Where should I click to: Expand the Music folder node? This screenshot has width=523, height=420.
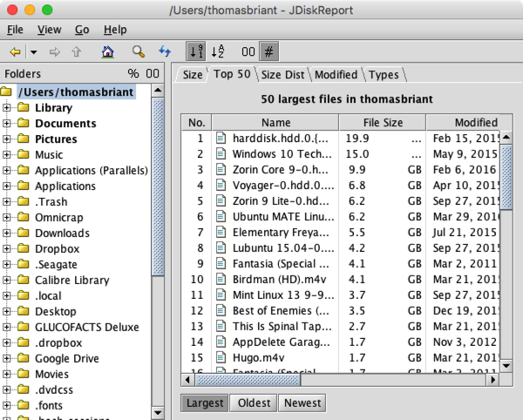6,154
